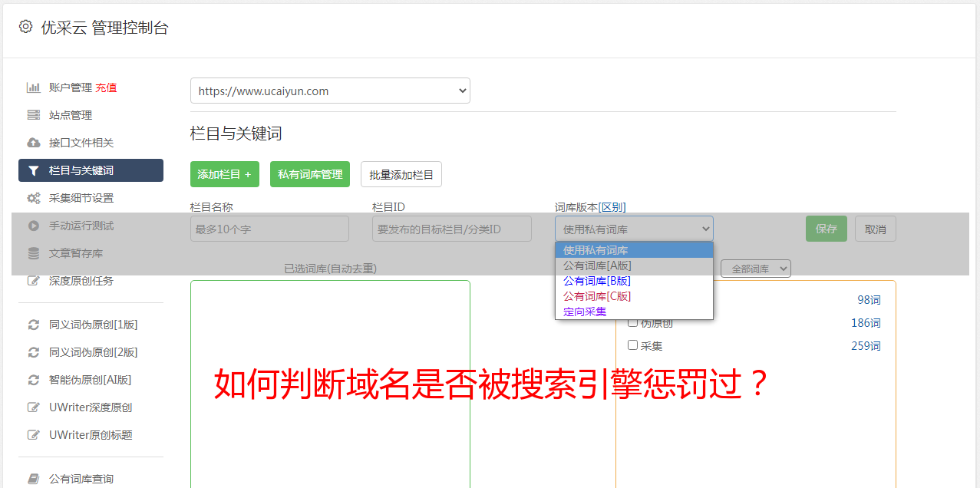The width and height of the screenshot is (980, 488).
Task: Click the 98词 count link
Action: (x=869, y=300)
